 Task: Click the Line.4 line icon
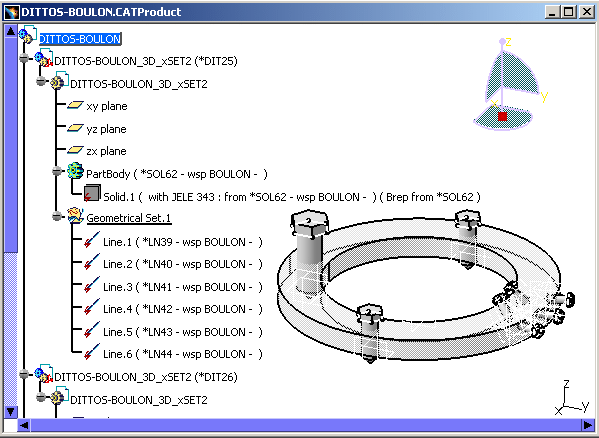[x=92, y=307]
